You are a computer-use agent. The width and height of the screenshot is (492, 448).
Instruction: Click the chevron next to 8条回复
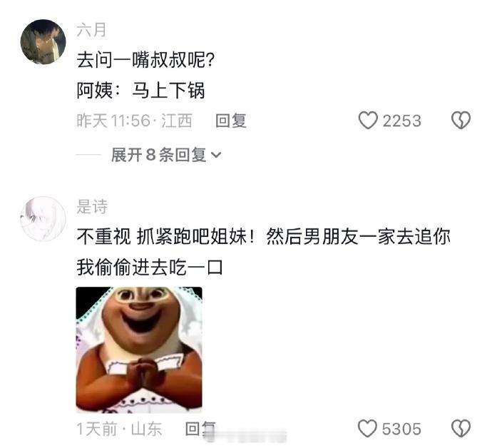coord(216,155)
